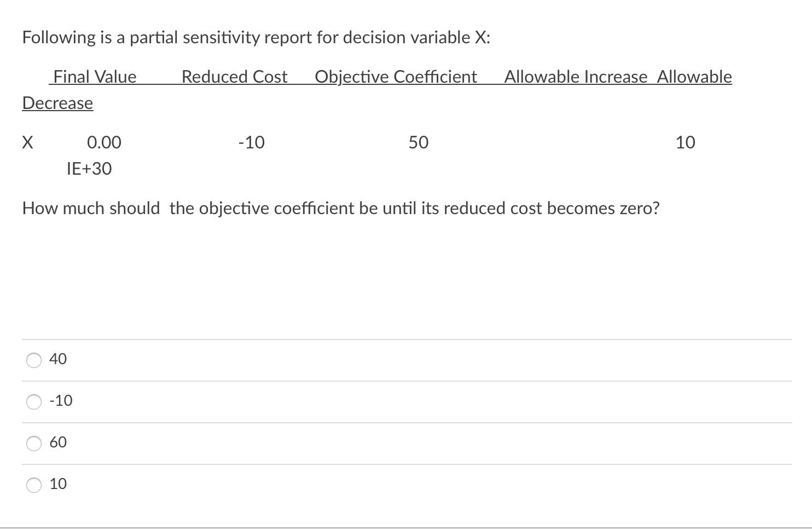Click the answer option labeled -10
The image size is (812, 529).
(x=61, y=401)
